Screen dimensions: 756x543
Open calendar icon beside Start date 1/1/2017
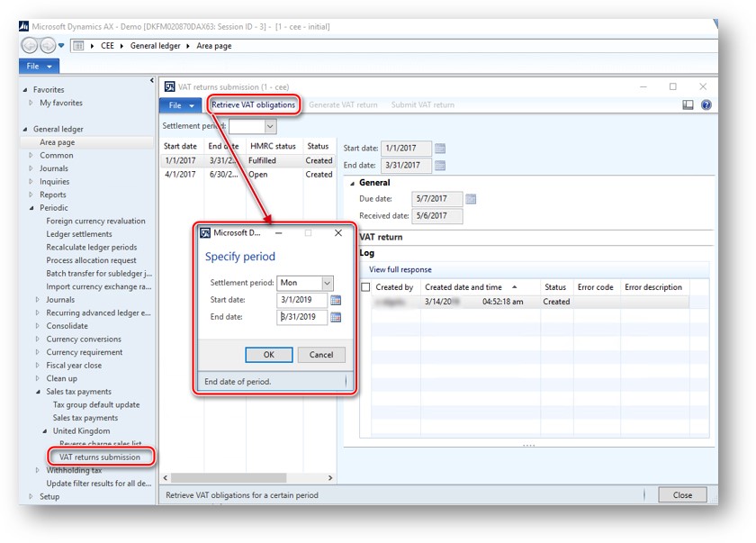coord(440,149)
